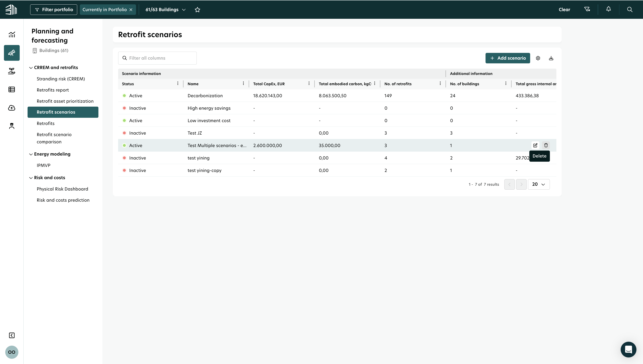Collapse the Energy modeling section
This screenshot has height=364, width=643.
coord(31,154)
